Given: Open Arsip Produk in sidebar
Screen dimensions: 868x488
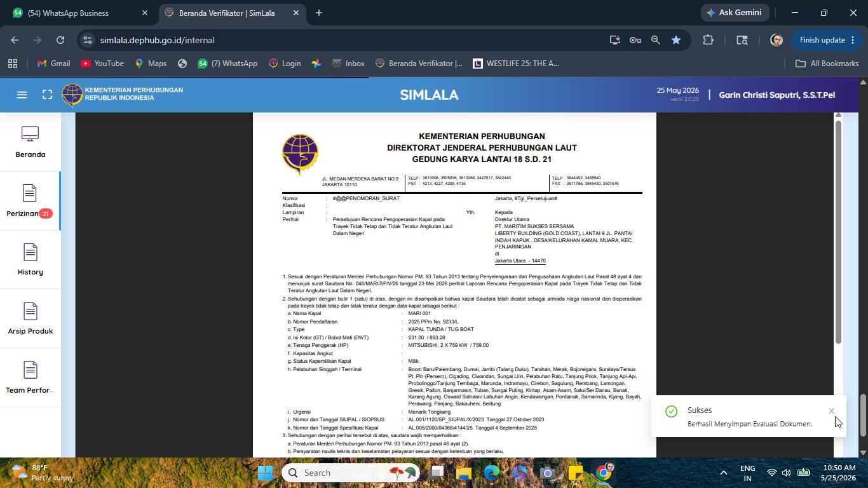Looking at the screenshot, I should 31,319.
